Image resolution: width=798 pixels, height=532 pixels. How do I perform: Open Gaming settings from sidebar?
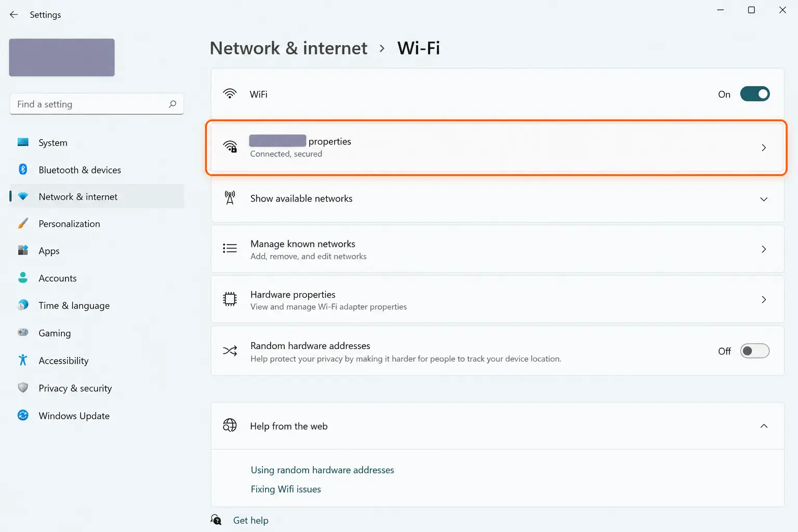[x=97, y=333]
